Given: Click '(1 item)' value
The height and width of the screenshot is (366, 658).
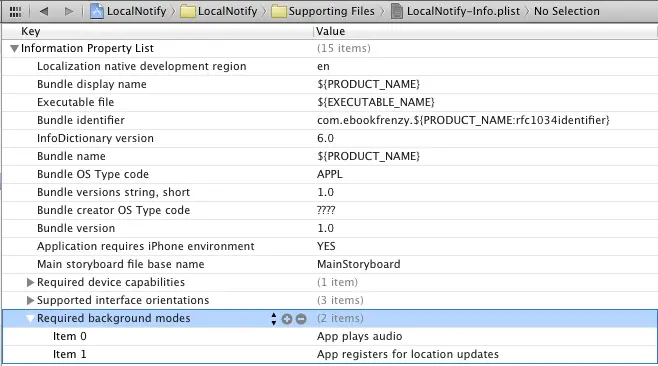Looking at the screenshot, I should tap(337, 282).
